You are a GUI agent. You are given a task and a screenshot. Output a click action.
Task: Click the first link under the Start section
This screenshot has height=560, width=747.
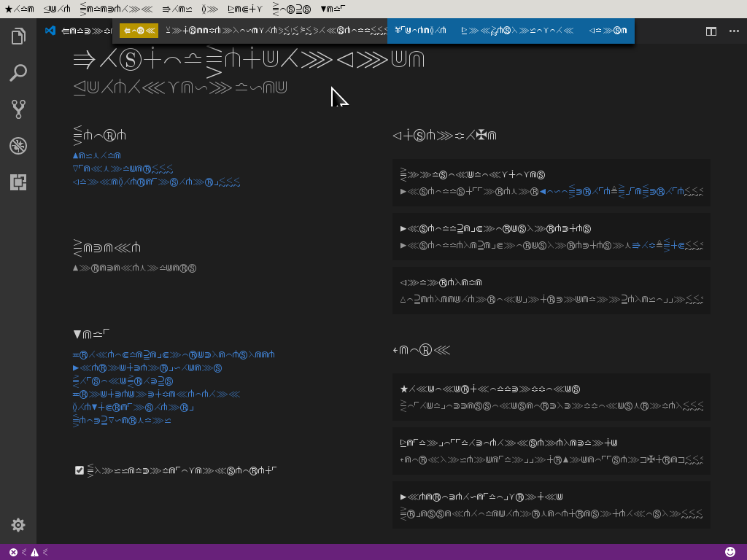[x=95, y=155]
